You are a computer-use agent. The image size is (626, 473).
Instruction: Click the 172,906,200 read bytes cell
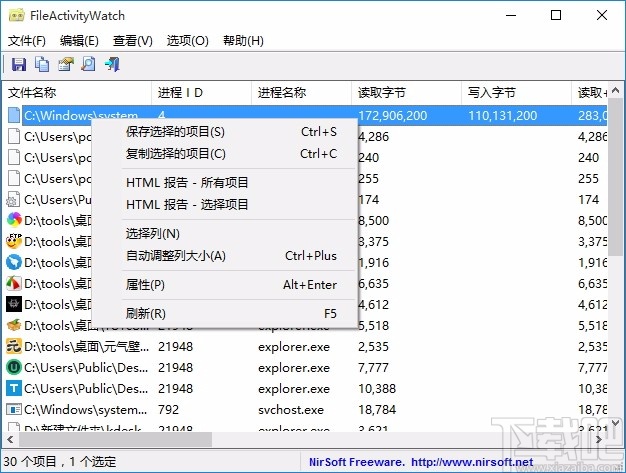(x=392, y=115)
